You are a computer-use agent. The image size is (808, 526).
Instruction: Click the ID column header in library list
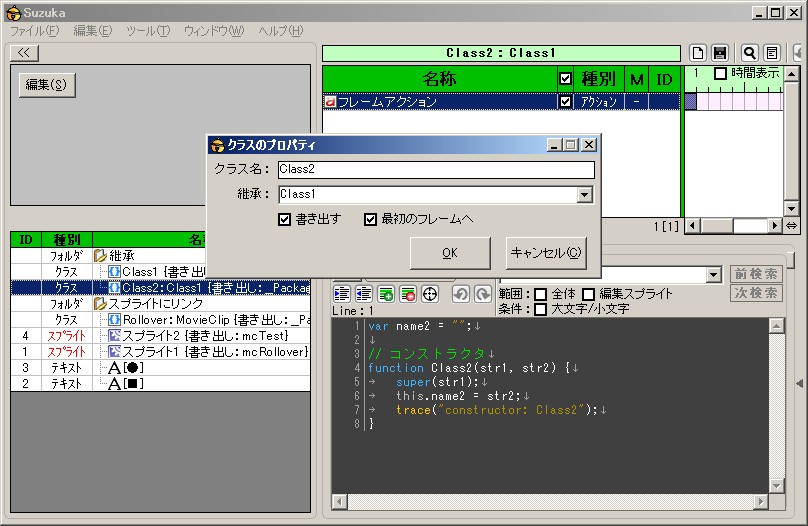pyautogui.click(x=26, y=240)
